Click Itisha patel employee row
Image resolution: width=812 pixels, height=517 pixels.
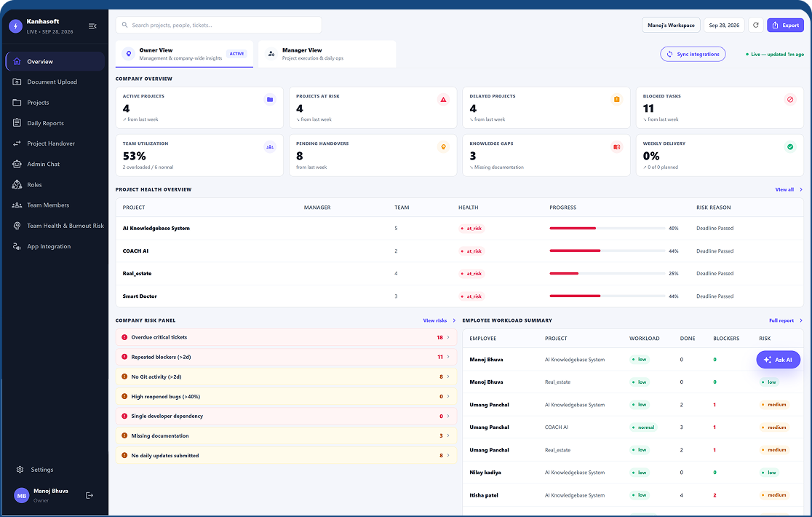point(633,495)
